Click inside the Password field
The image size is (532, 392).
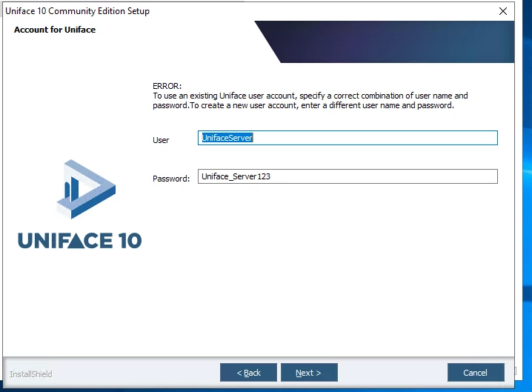(x=348, y=176)
